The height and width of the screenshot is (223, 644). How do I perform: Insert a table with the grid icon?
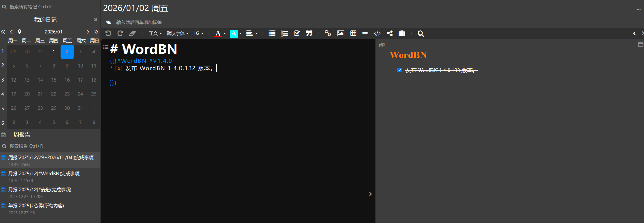(353, 33)
